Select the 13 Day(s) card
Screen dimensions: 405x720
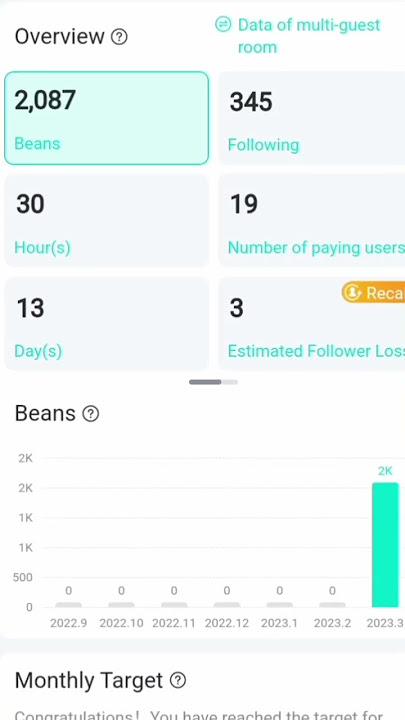coord(107,323)
